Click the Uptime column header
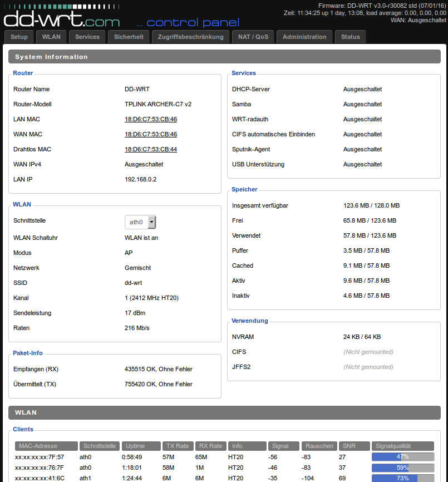Image resolution: width=448 pixels, height=482 pixels. point(141,446)
